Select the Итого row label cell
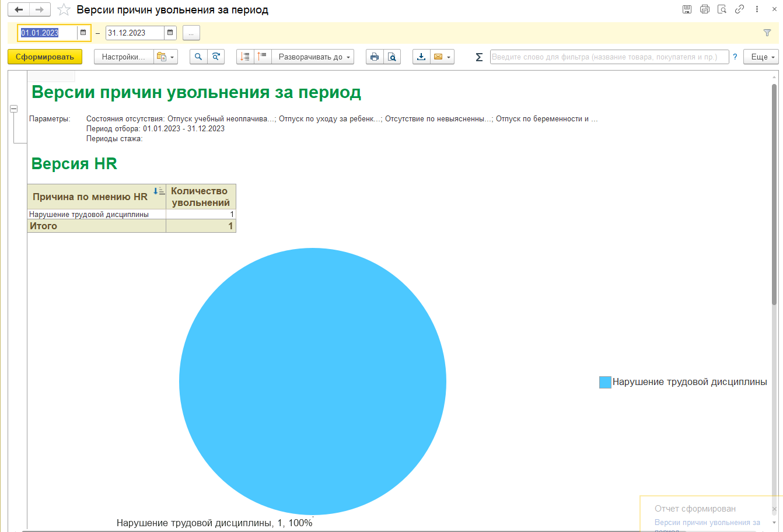The height and width of the screenshot is (532, 783). (x=97, y=226)
